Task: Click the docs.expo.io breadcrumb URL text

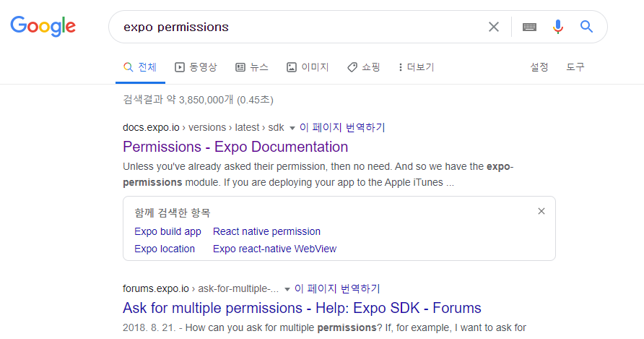Action: pyautogui.click(x=204, y=127)
